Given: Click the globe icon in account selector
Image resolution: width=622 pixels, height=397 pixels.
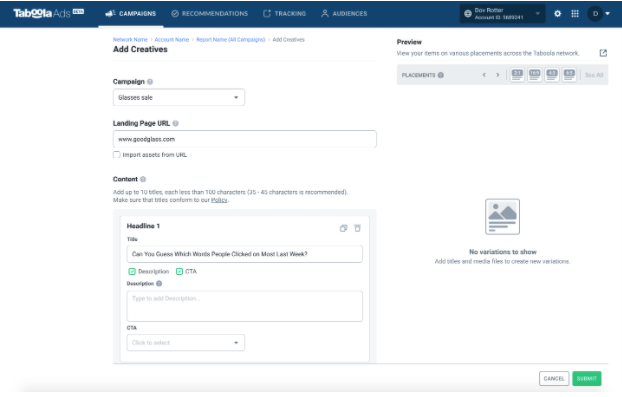Looking at the screenshot, I should click(x=468, y=14).
